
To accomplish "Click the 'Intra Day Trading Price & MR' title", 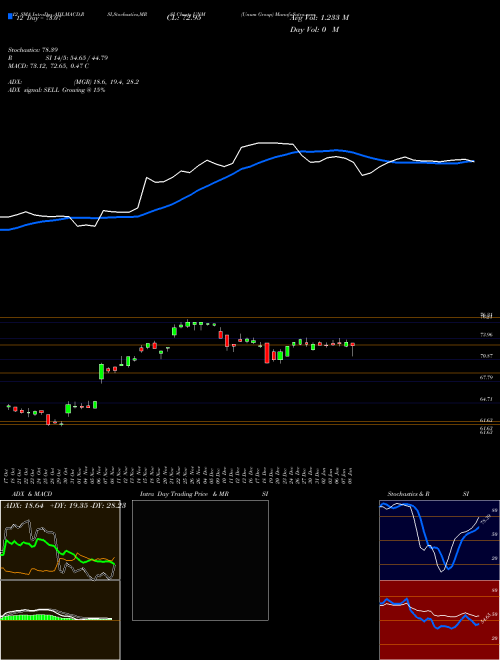I will point(185,494).
